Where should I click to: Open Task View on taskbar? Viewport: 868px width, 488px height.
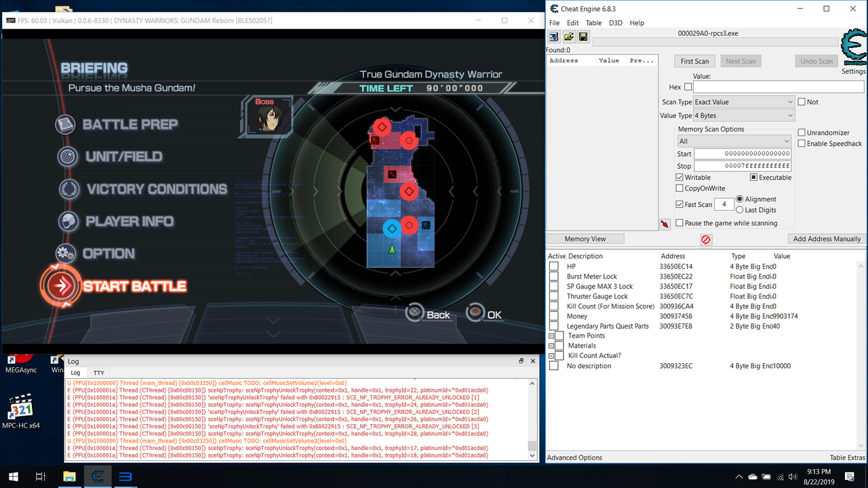point(41,476)
